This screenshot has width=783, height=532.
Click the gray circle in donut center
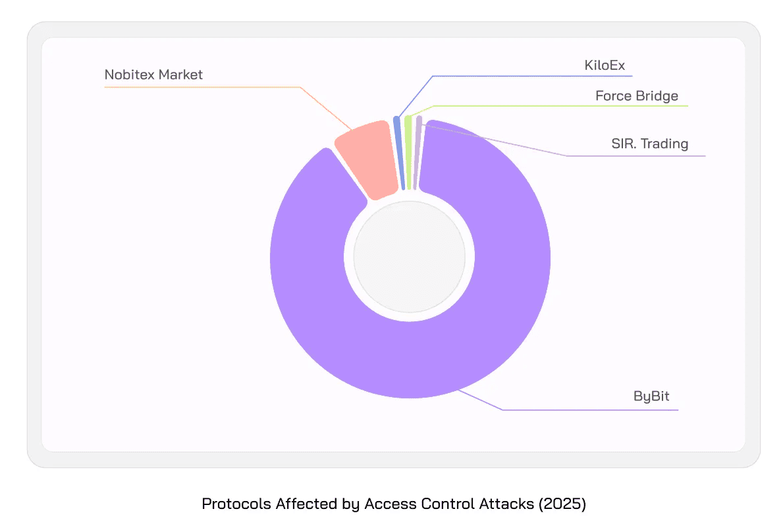pyautogui.click(x=409, y=257)
